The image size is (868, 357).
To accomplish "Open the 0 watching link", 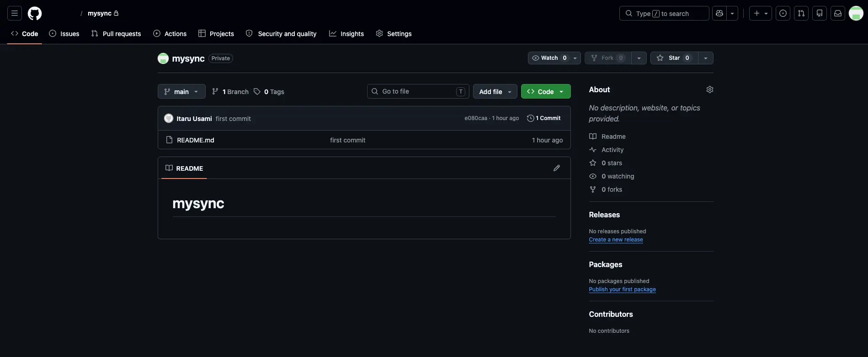I will pyautogui.click(x=612, y=176).
